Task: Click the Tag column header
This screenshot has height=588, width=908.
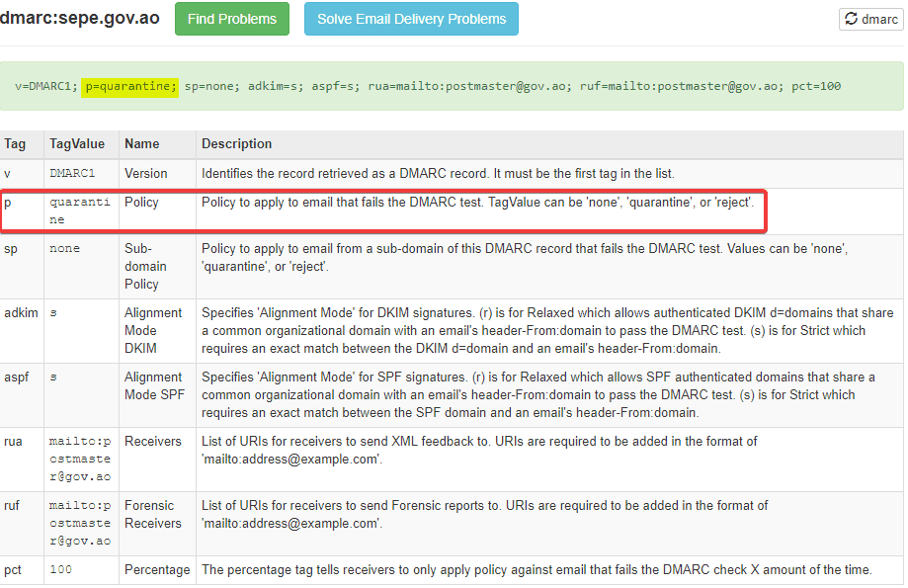Action: [x=16, y=144]
